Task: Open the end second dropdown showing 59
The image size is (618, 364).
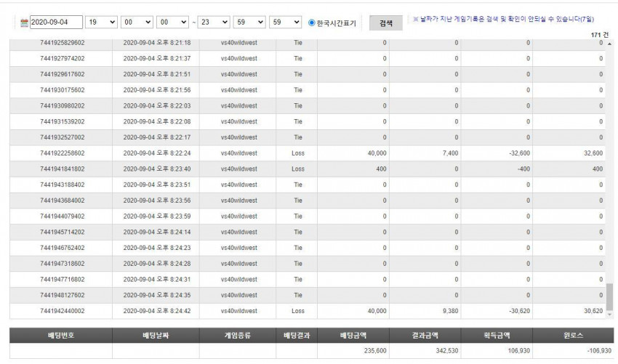Action: [285, 22]
